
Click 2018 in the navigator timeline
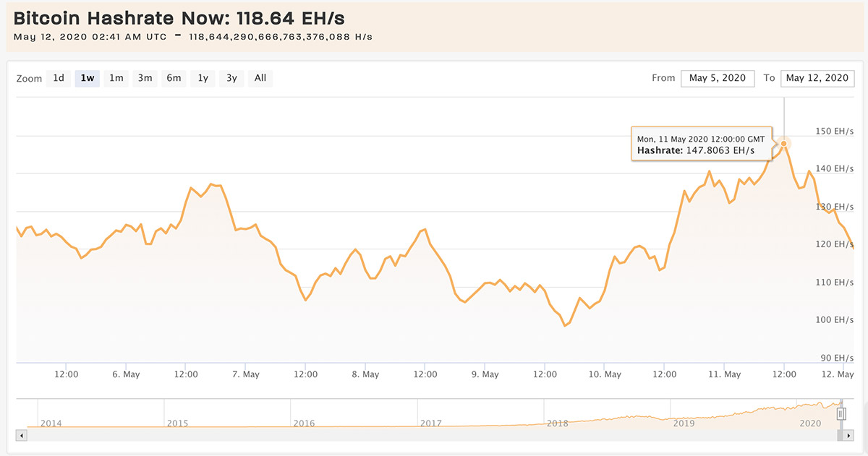[557, 423]
